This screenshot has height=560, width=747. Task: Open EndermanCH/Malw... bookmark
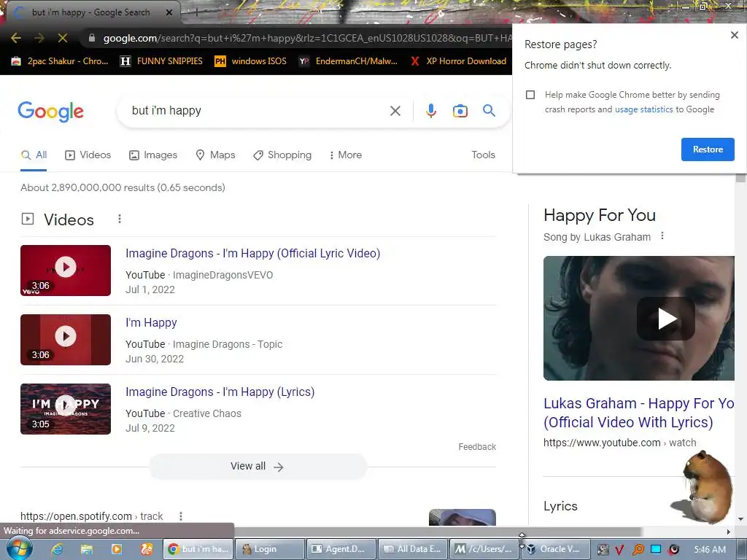(x=348, y=61)
